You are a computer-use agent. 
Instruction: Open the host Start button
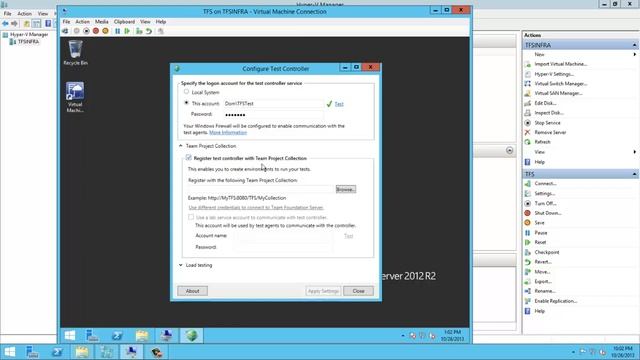(9, 352)
